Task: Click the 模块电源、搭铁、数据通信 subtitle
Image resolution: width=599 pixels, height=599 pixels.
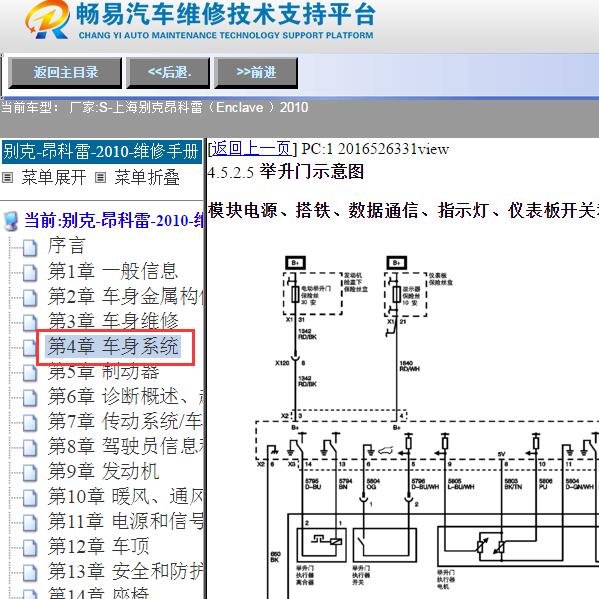Action: tap(404, 210)
